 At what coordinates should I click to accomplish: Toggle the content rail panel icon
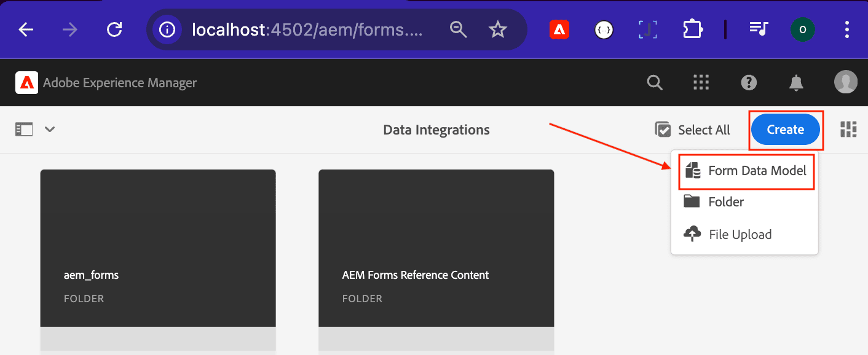coord(24,129)
